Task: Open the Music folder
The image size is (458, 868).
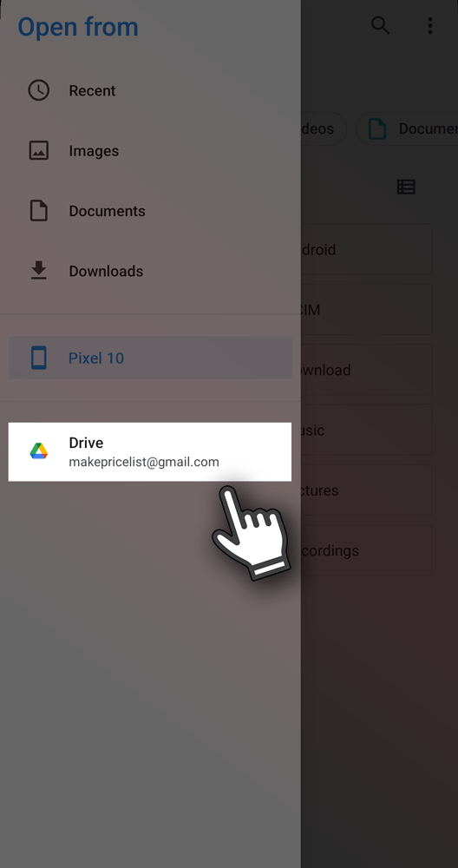Action: point(366,430)
